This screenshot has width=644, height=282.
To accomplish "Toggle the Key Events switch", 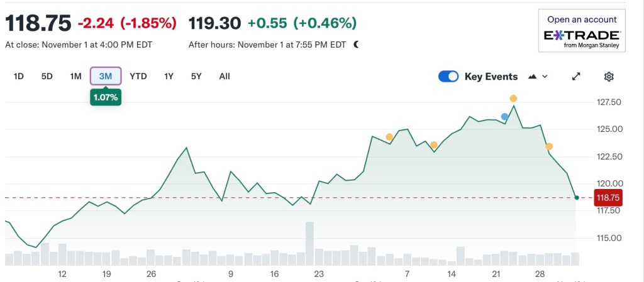I will (448, 77).
